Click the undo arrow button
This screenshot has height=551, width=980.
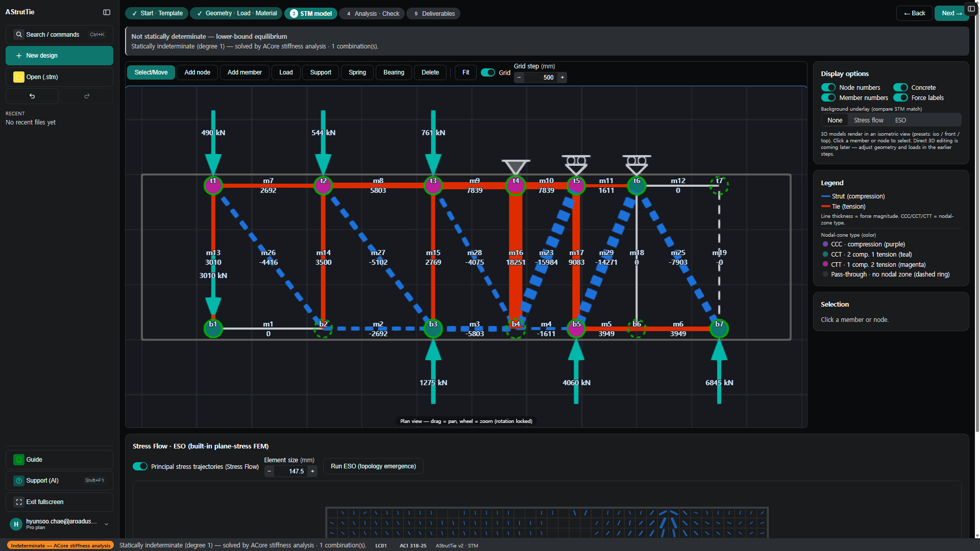(x=32, y=96)
